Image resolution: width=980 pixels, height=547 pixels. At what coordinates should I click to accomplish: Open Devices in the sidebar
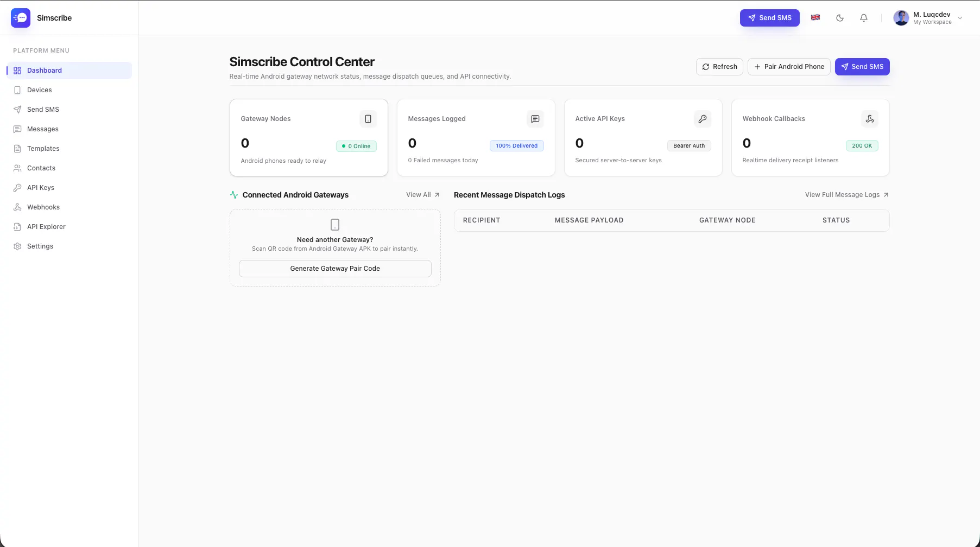click(x=69, y=90)
